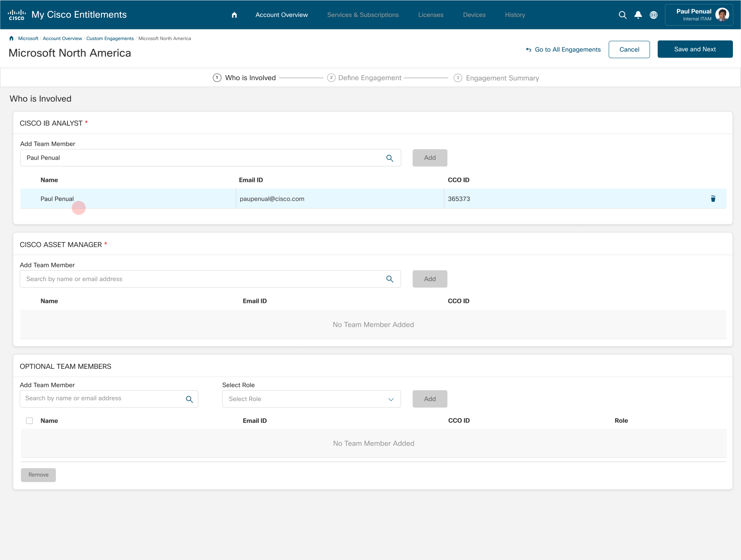Open the language globe icon
This screenshot has width=741, height=560.
coord(654,15)
